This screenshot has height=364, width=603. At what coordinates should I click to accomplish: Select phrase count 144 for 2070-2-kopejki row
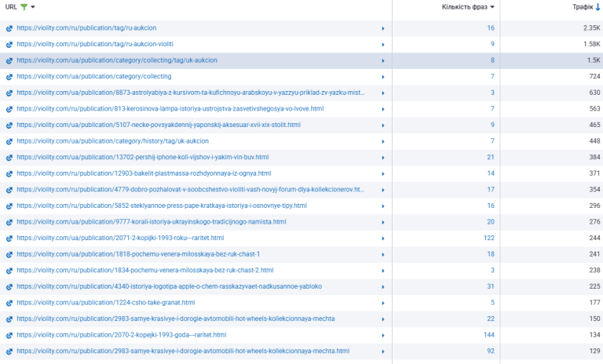click(489, 334)
